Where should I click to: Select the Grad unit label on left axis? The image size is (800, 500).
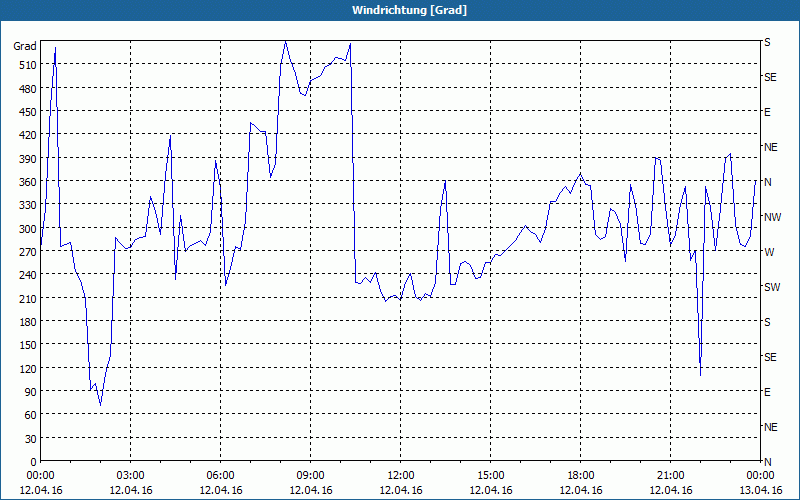(25, 46)
